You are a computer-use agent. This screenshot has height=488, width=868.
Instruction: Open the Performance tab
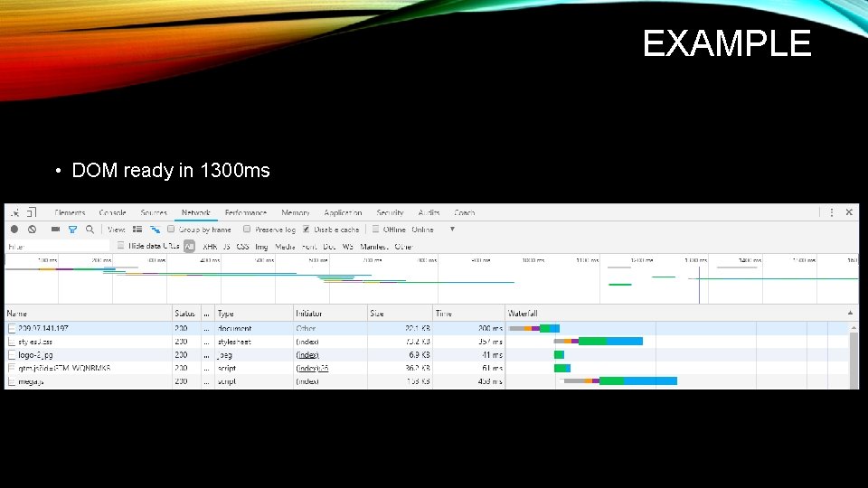click(246, 212)
